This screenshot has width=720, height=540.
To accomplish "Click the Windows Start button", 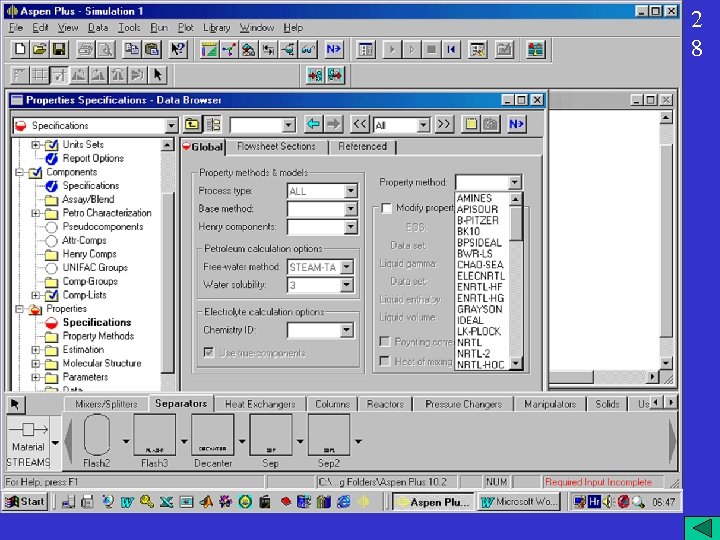I will 26,502.
